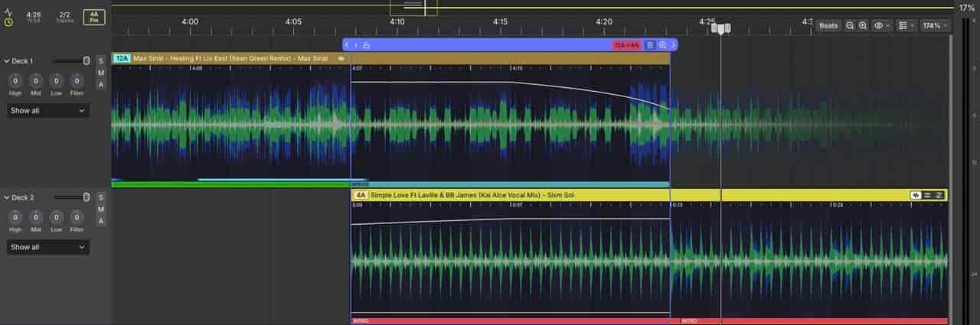Click the 4A Fm key indicator box

(x=93, y=17)
